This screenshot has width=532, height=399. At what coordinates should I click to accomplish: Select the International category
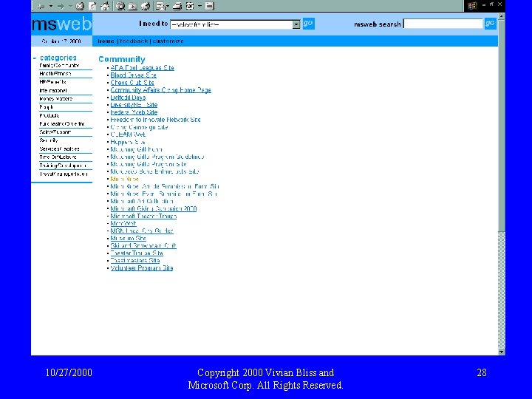coord(53,91)
